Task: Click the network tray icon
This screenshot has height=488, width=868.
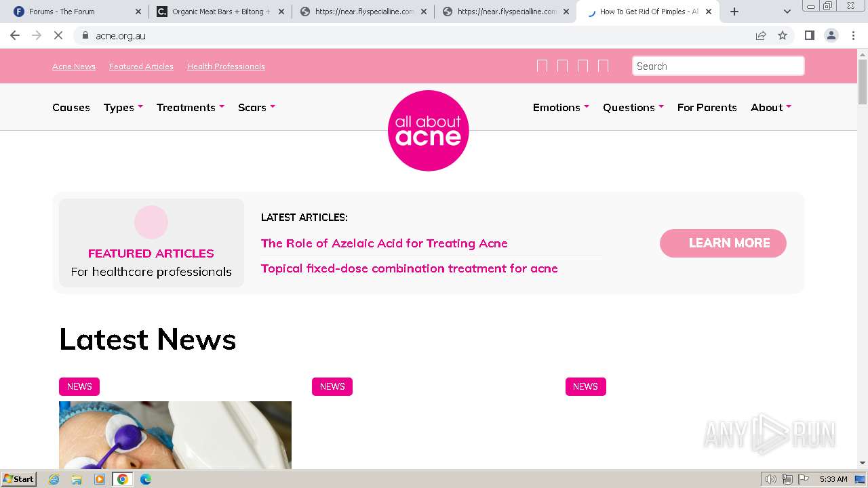Action: tap(787, 479)
